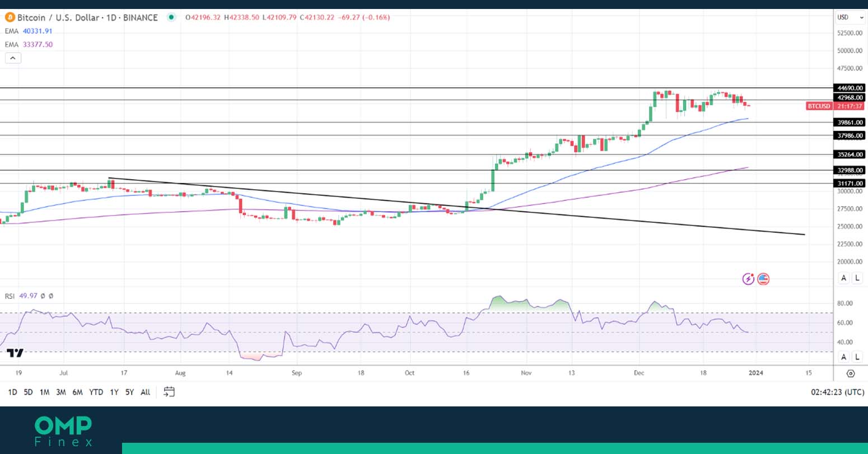Open the go-to-date calendar icon
Viewport: 868px width, 454px height.
[x=169, y=392]
